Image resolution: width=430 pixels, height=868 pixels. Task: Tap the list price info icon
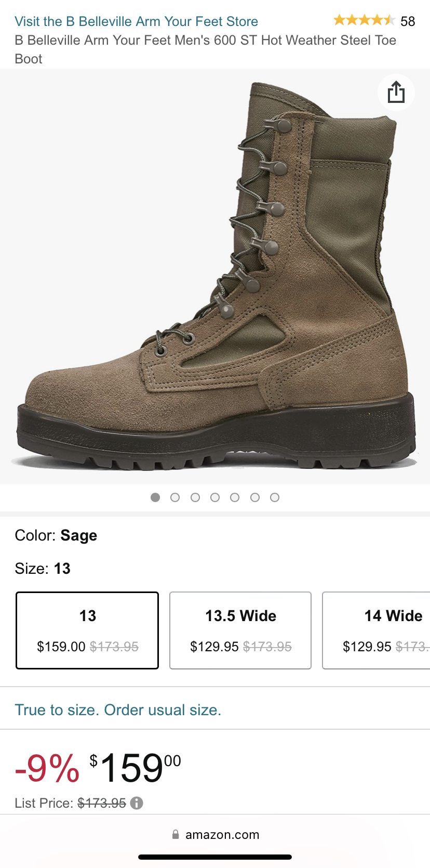pos(137,803)
